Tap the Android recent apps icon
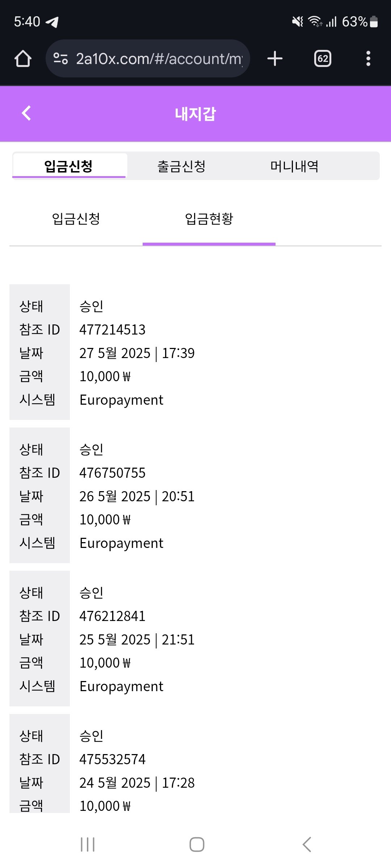The image size is (391, 868). click(88, 844)
